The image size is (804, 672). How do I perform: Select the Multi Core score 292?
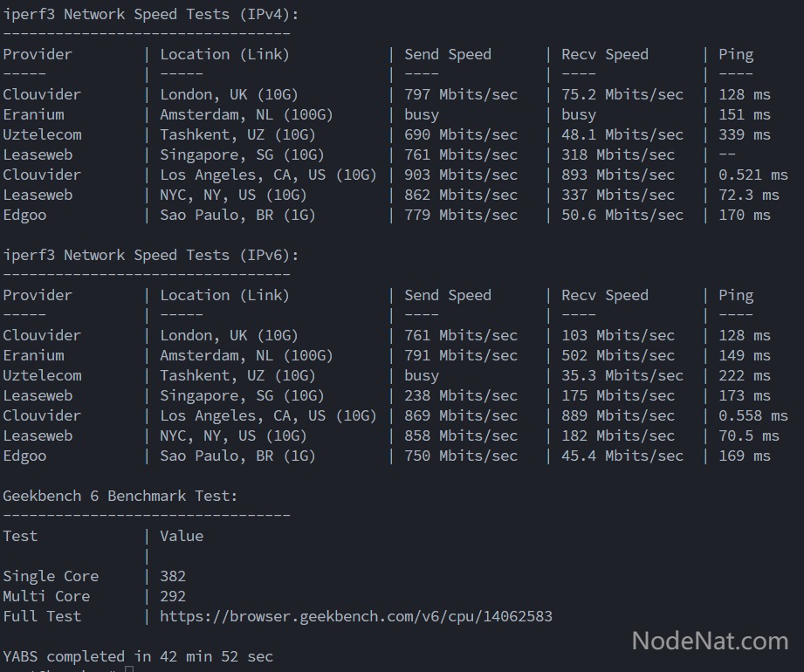[x=173, y=596]
